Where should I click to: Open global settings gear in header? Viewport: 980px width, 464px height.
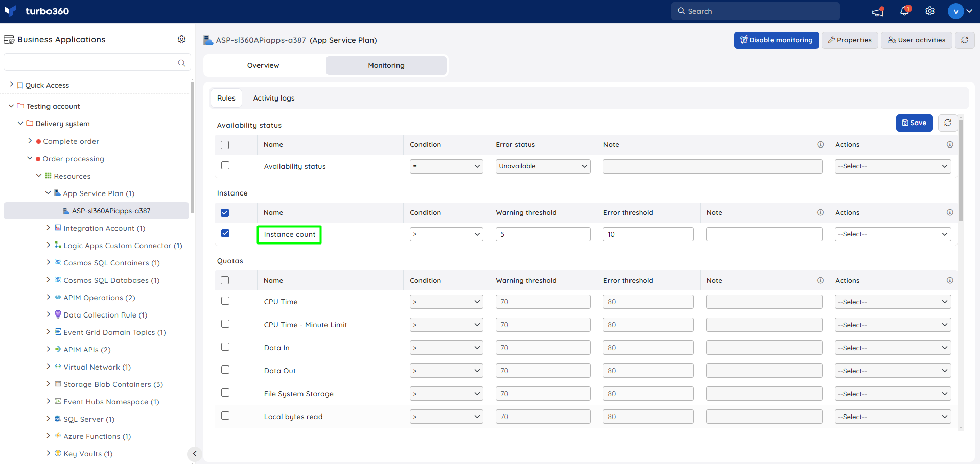pyautogui.click(x=930, y=11)
